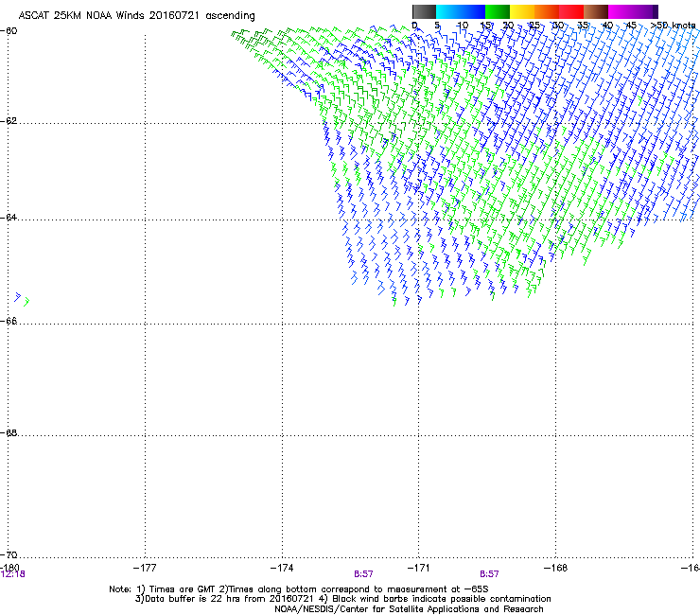Click the gray 0–5 knots color segment
The image size is (700, 615).
click(424, 11)
